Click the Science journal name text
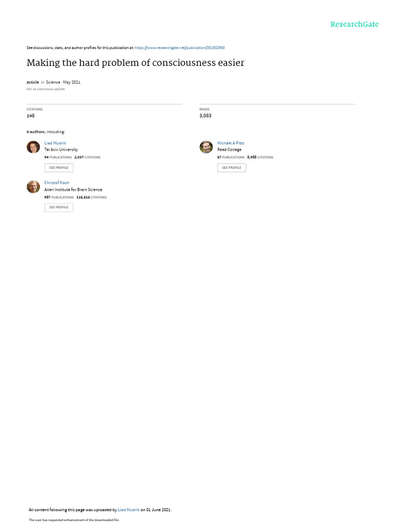This screenshot has width=399, height=532. (53, 82)
